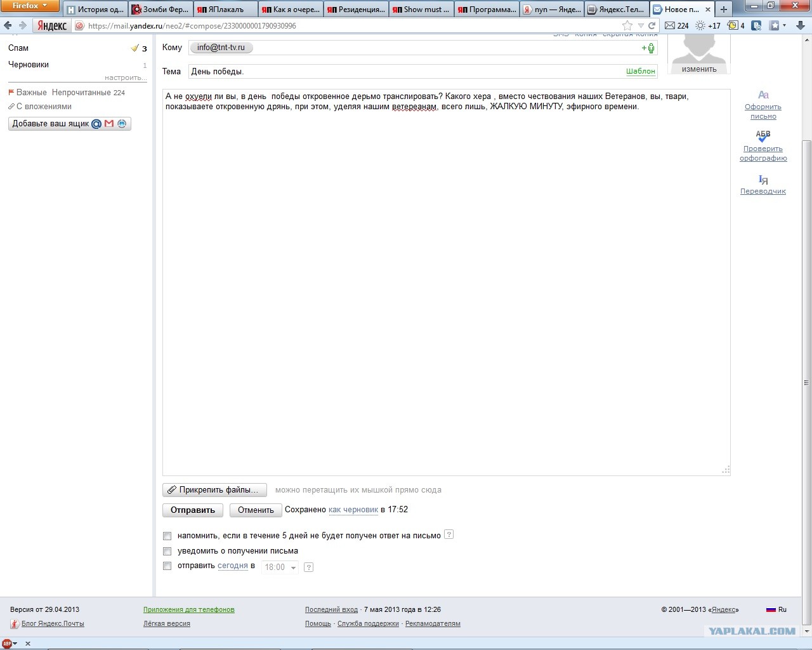
Task: Click the Тема subject field
Action: pos(423,71)
